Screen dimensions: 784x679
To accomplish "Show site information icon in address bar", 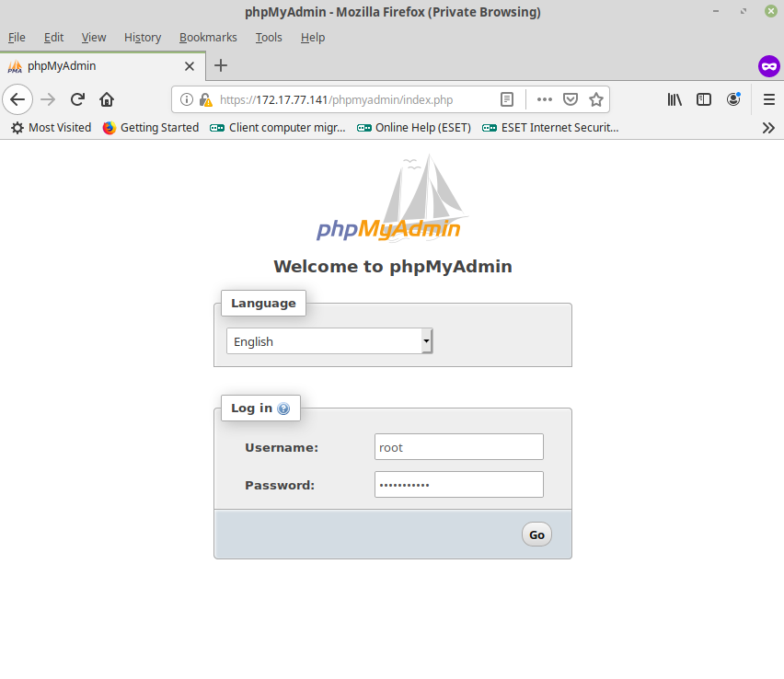I will [187, 100].
